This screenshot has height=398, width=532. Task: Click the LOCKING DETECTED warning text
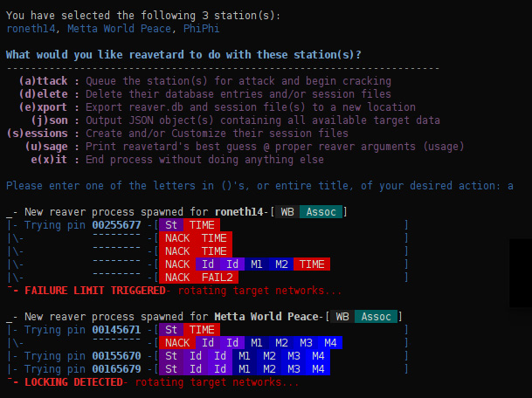pos(73,382)
